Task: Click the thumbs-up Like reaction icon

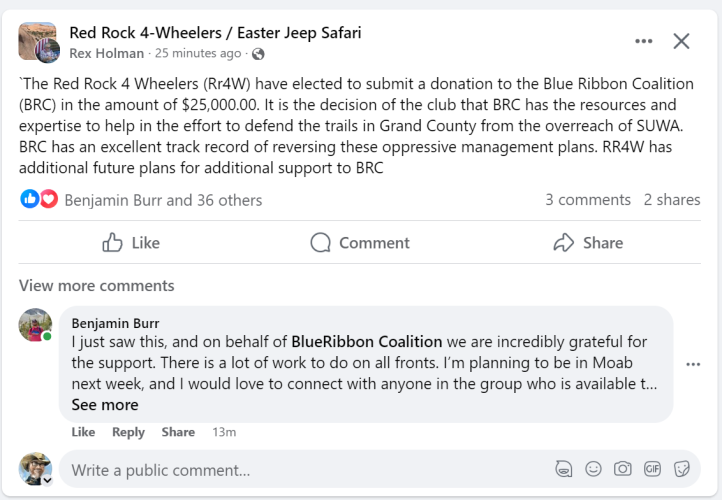Action: click(30, 199)
